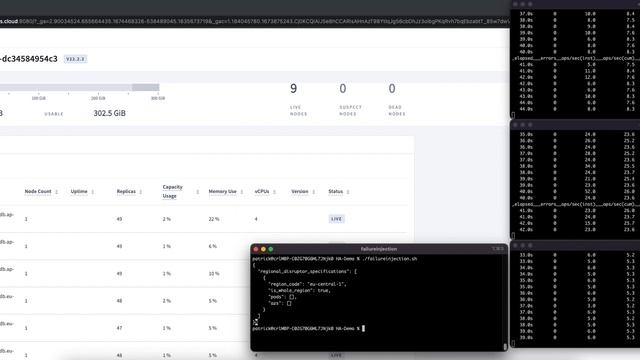Click the sort icon next to Status
The image size is (640, 360).
click(x=348, y=192)
